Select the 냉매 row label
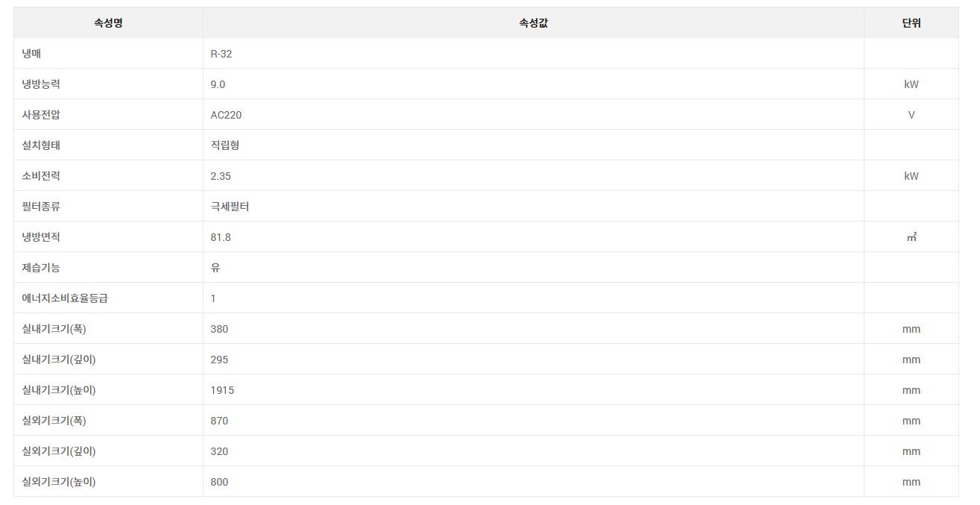This screenshot has height=505, width=980. pos(31,54)
